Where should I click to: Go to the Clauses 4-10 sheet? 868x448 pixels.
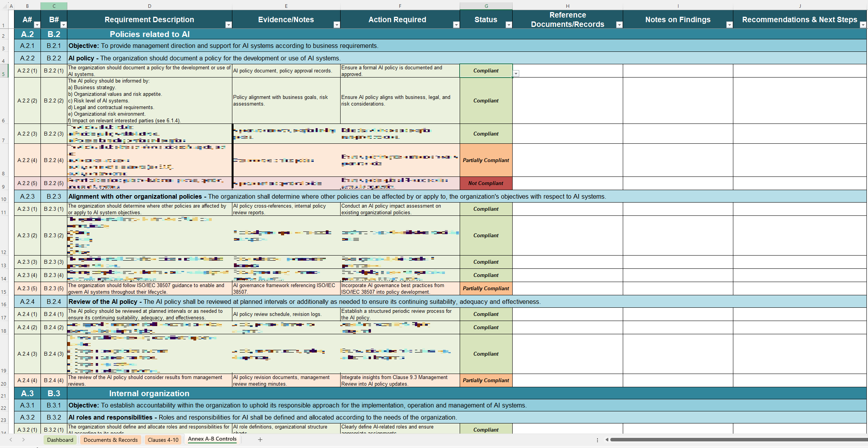163,440
